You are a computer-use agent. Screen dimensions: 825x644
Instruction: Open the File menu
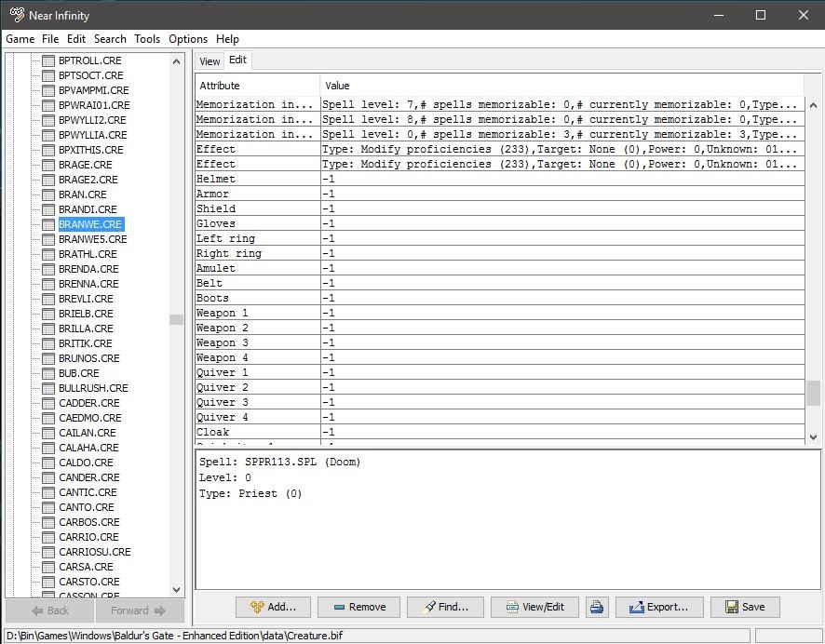[50, 39]
